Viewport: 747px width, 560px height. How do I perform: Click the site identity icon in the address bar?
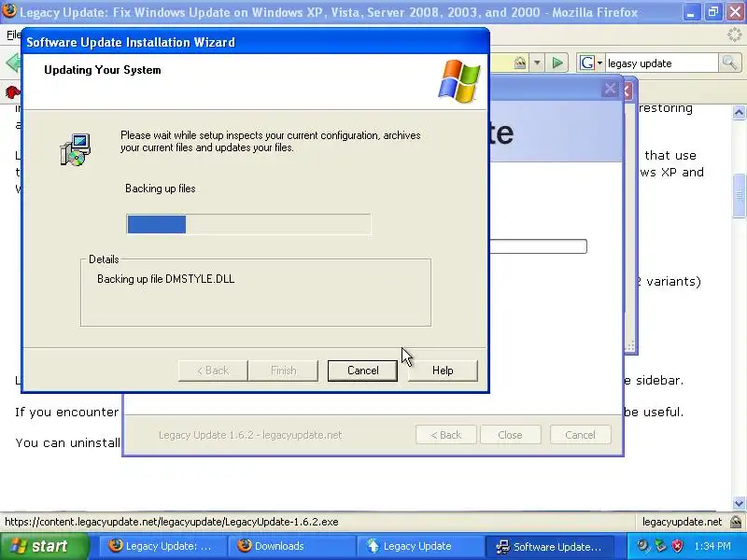[x=520, y=63]
